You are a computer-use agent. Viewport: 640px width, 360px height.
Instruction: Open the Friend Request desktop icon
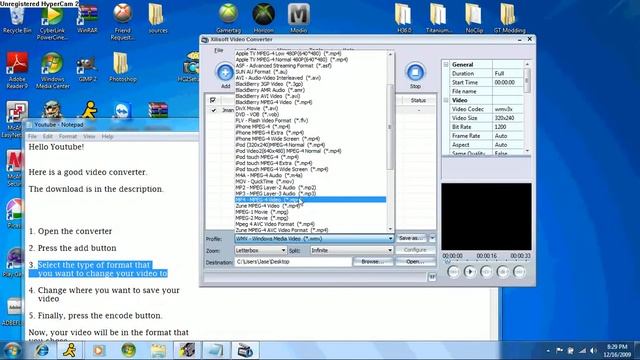(x=122, y=21)
